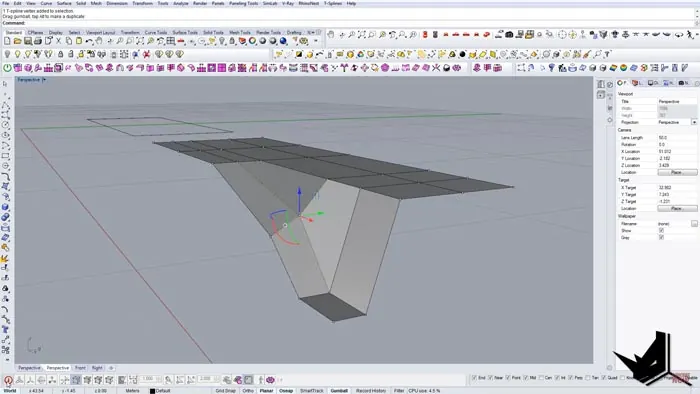Image resolution: width=700 pixels, height=394 pixels.
Task: Click the wallpaper Filename browse button
Action: point(694,224)
